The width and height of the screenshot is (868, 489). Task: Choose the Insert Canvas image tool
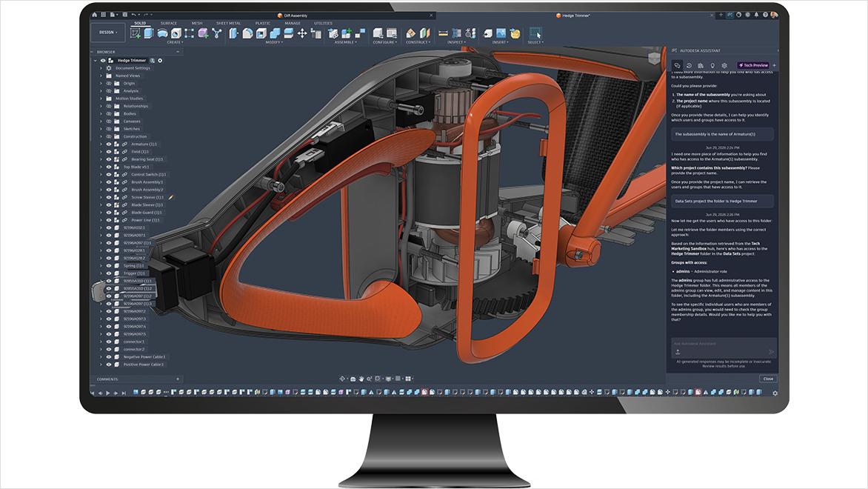pyautogui.click(x=501, y=33)
